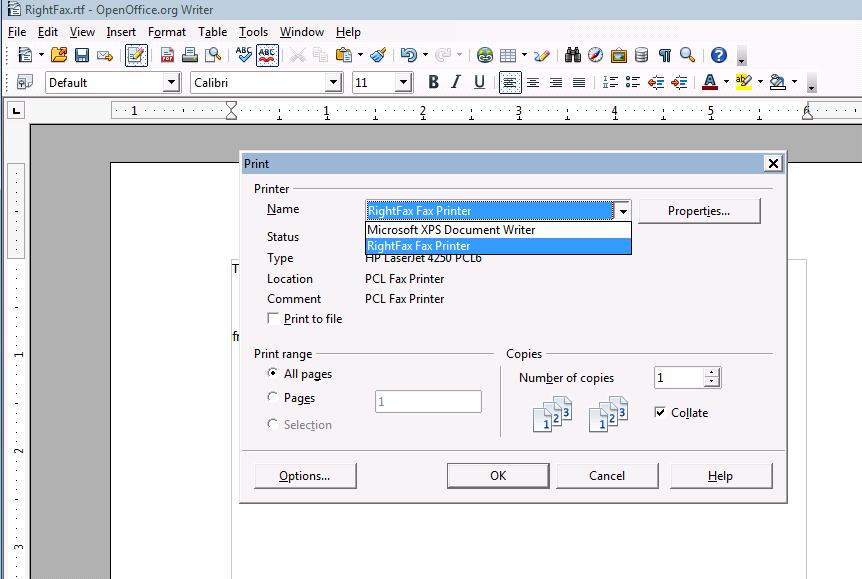Toggle AutoSpellcheck icon
Image resolution: width=862 pixels, height=579 pixels.
point(267,55)
